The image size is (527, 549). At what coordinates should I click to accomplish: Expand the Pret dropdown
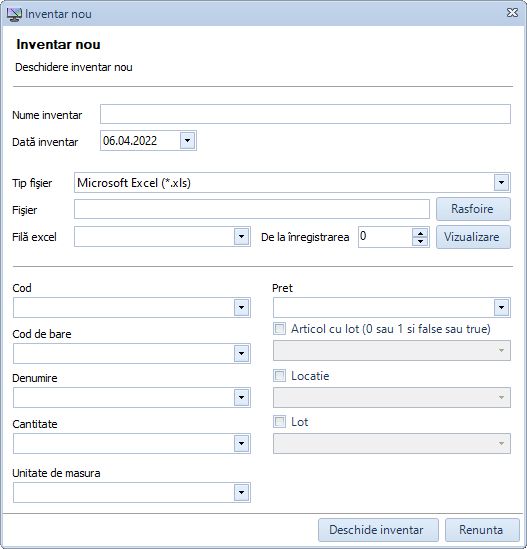pyautogui.click(x=501, y=307)
